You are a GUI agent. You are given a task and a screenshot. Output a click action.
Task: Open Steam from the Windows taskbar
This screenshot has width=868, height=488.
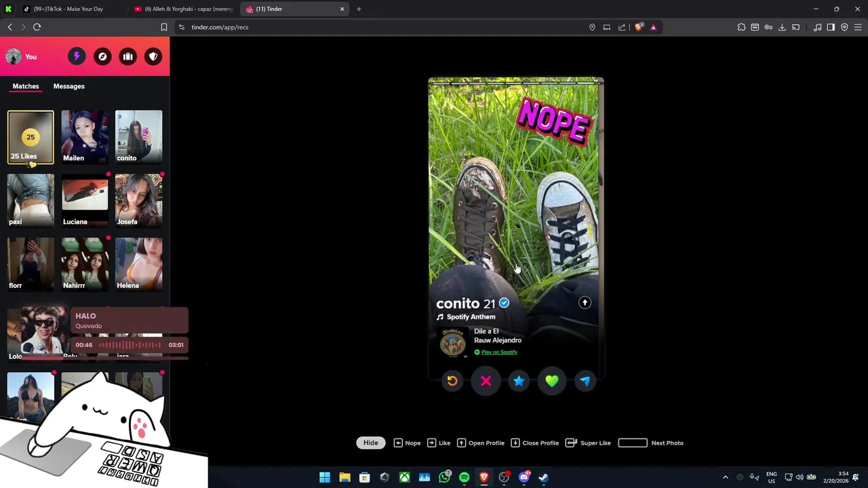pos(543,477)
